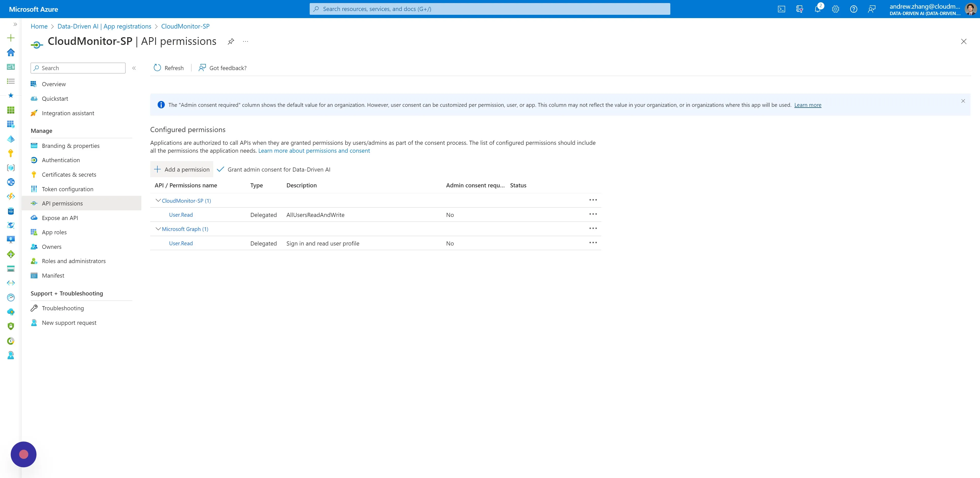Open User.Read permission under Microsoft Graph
980x478 pixels.
(x=181, y=243)
